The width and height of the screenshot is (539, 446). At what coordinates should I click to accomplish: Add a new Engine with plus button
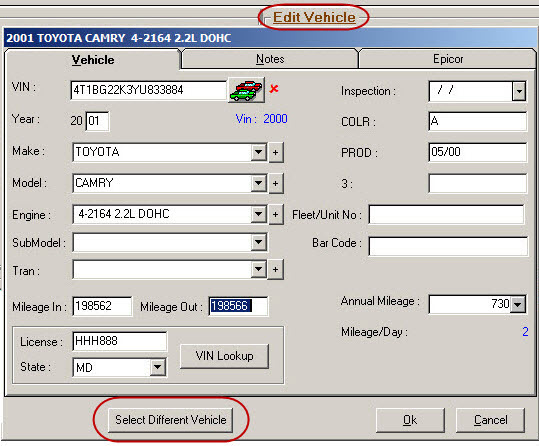(x=276, y=215)
